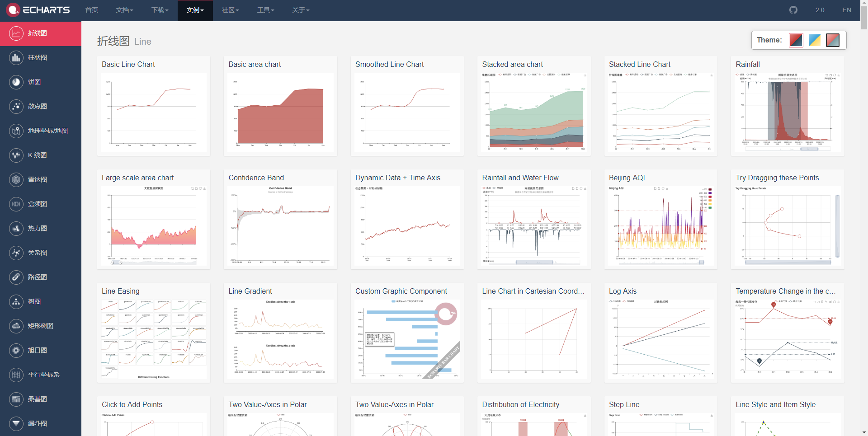
Task: Open the 折线图 line chart category
Action: 41,33
